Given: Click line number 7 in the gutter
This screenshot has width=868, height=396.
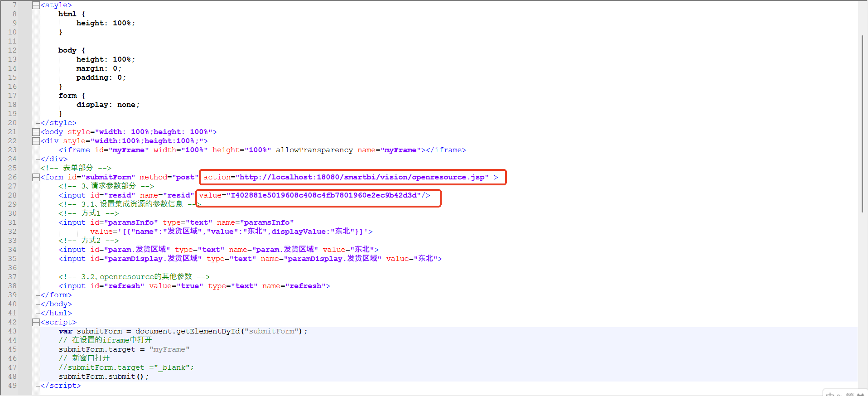Looking at the screenshot, I should click(x=14, y=5).
